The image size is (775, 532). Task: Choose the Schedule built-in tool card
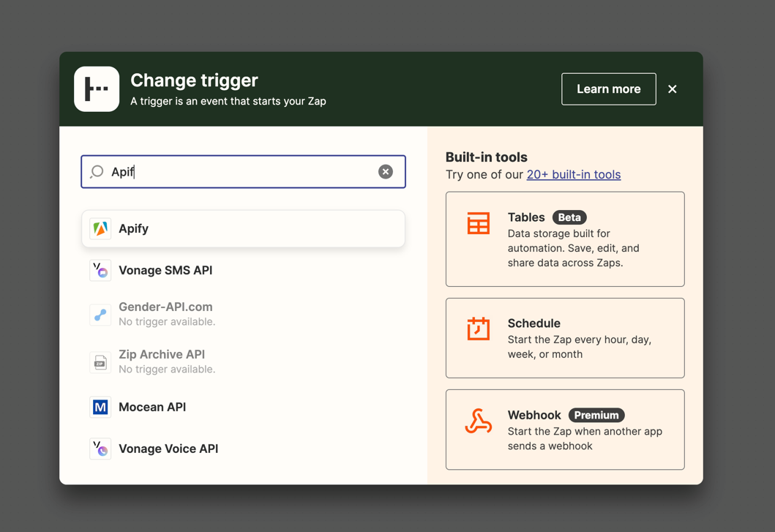(x=565, y=338)
